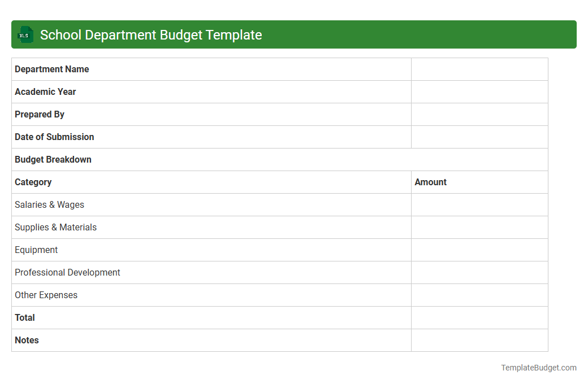This screenshot has width=588, height=384.
Task: Click the Academic Year entry field
Action: click(x=479, y=91)
